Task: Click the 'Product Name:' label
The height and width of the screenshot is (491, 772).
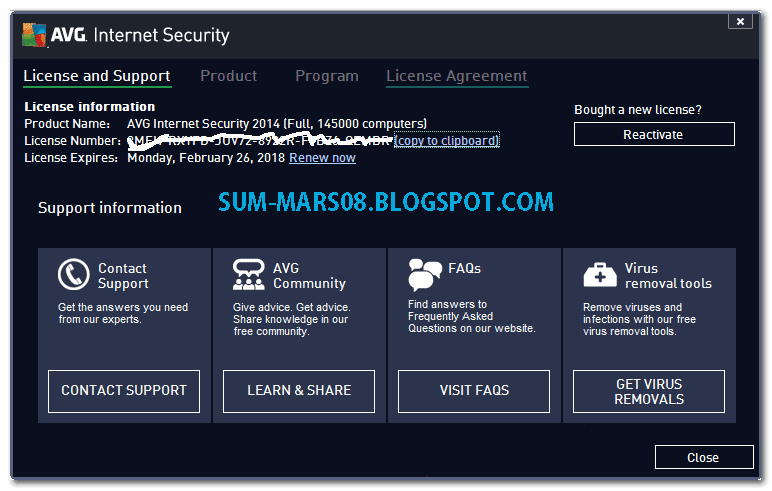Action: 67,124
